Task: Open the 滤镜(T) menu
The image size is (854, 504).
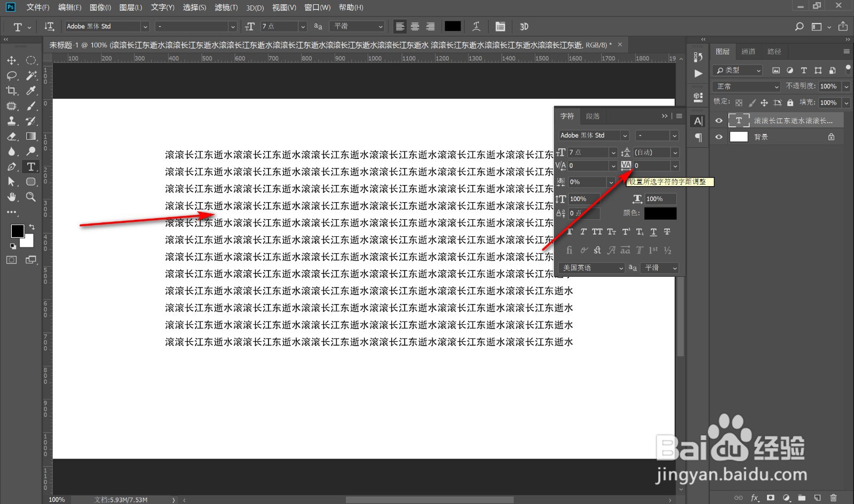Action: click(x=226, y=7)
